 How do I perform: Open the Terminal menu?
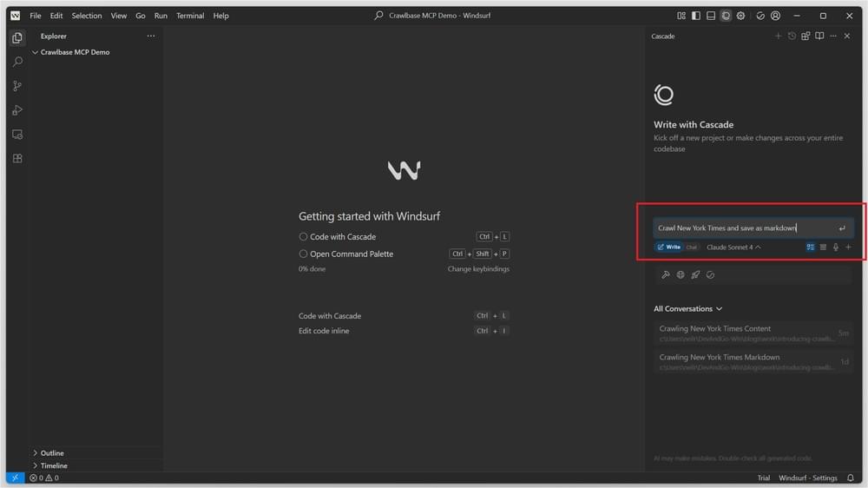tap(190, 16)
